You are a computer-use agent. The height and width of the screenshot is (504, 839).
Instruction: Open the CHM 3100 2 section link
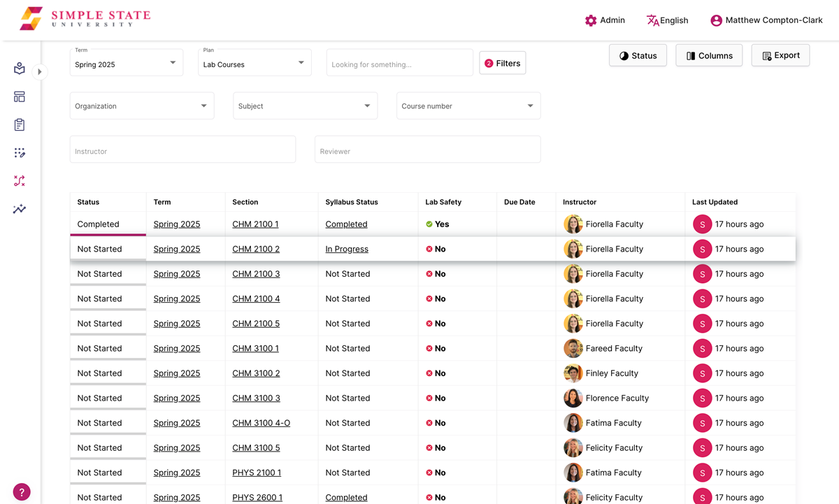[255, 373]
